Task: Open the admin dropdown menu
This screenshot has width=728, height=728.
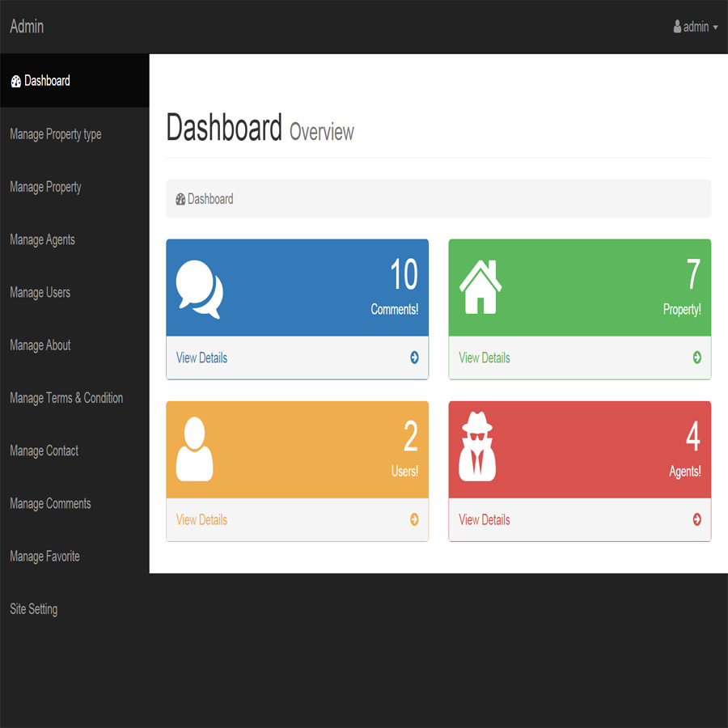Action: click(x=696, y=27)
